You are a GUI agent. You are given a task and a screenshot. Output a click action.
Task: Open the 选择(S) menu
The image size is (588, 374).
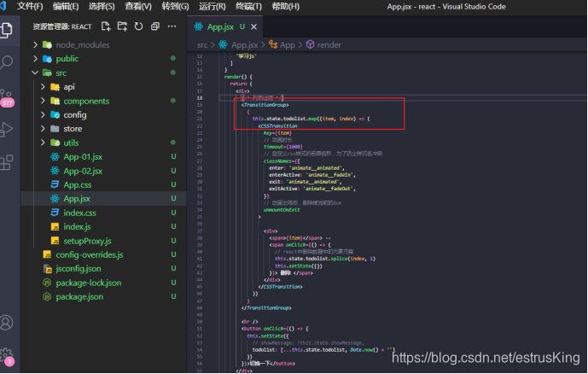tap(102, 6)
